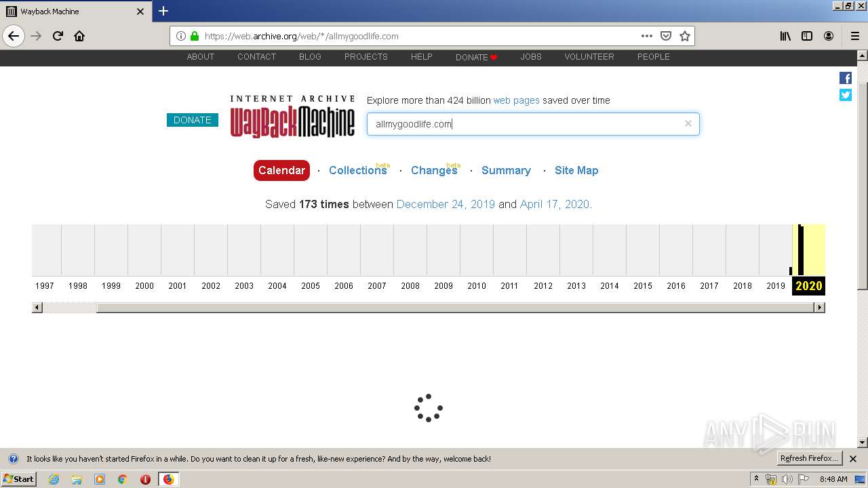Open JOBS in top navigation
The image size is (868, 488).
tap(531, 57)
